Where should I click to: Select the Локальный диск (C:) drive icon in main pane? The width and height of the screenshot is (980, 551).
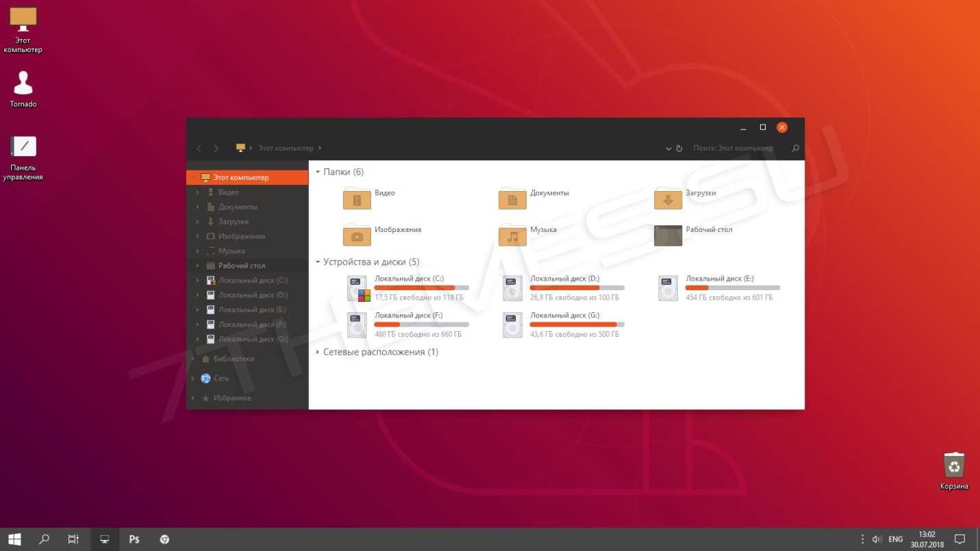[x=357, y=289]
